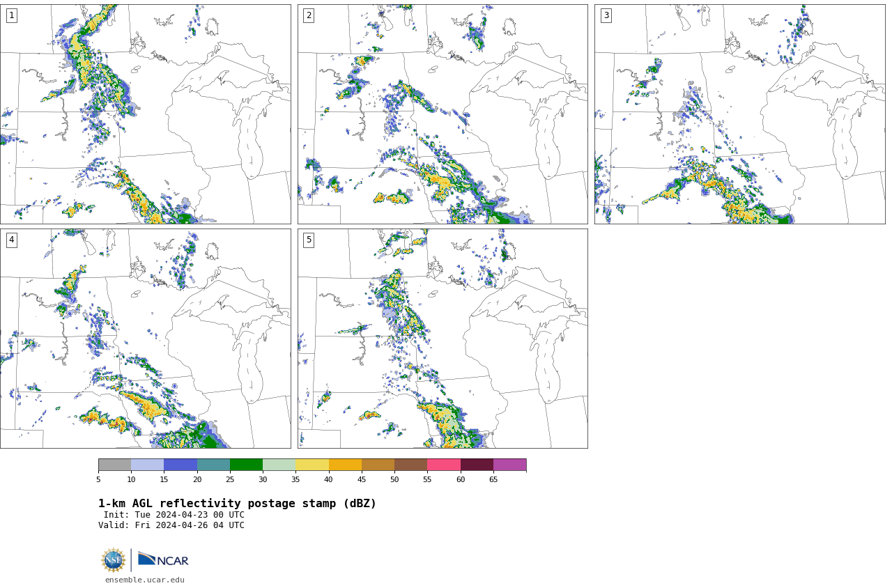Image resolution: width=892 pixels, height=588 pixels.
Task: Click the colorbar tick label 50
Action: tap(394, 479)
